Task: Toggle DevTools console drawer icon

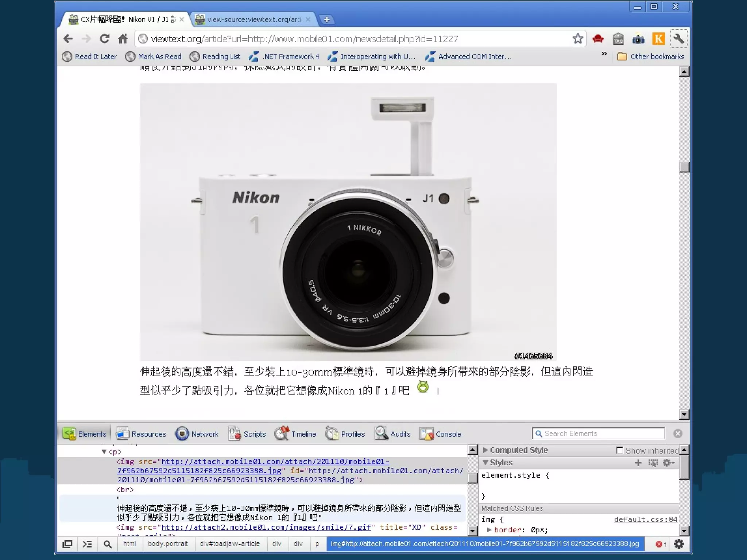Action: pyautogui.click(x=87, y=544)
